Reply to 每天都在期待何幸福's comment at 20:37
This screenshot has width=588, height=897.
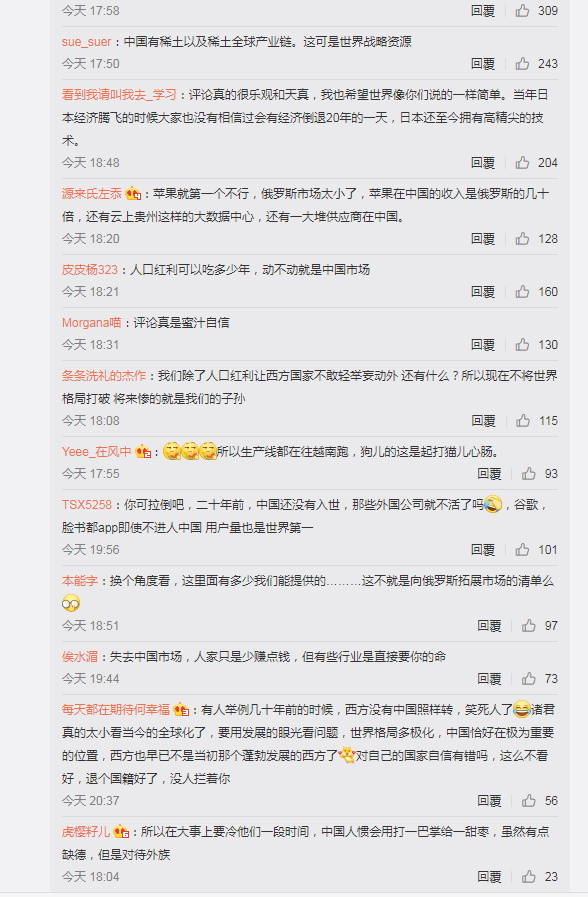489,800
